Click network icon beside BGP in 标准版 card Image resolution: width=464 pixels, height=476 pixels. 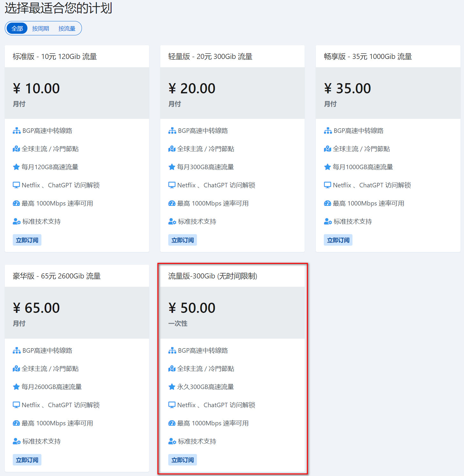click(x=17, y=131)
